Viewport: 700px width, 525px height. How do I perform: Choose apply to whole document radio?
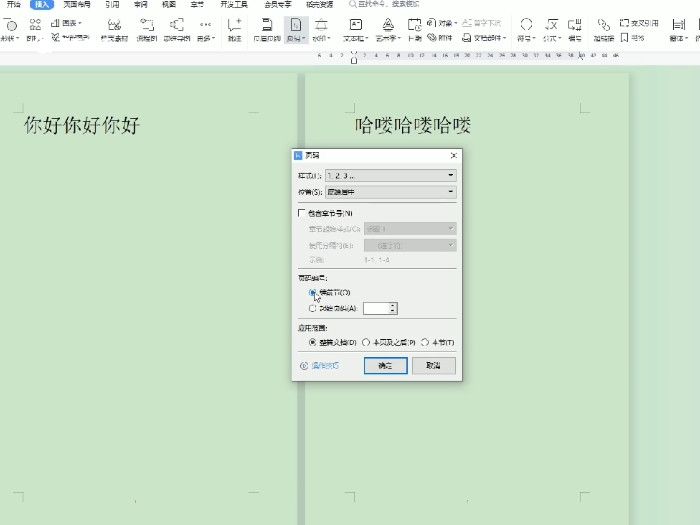coord(312,342)
